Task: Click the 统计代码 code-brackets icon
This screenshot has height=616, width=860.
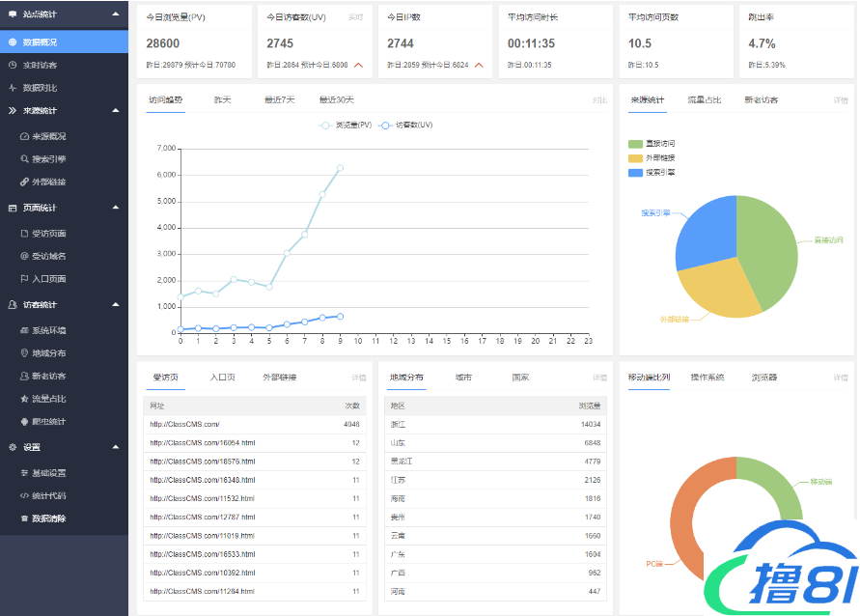Action: click(x=25, y=496)
